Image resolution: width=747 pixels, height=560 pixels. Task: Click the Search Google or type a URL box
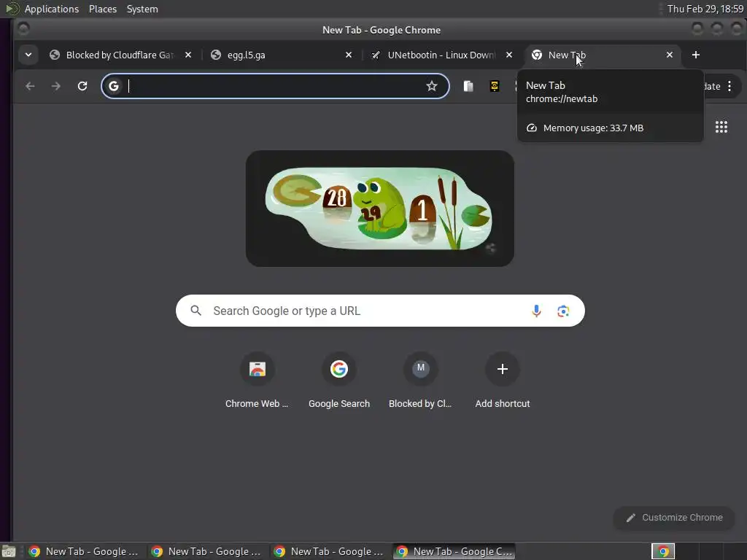[380, 311]
